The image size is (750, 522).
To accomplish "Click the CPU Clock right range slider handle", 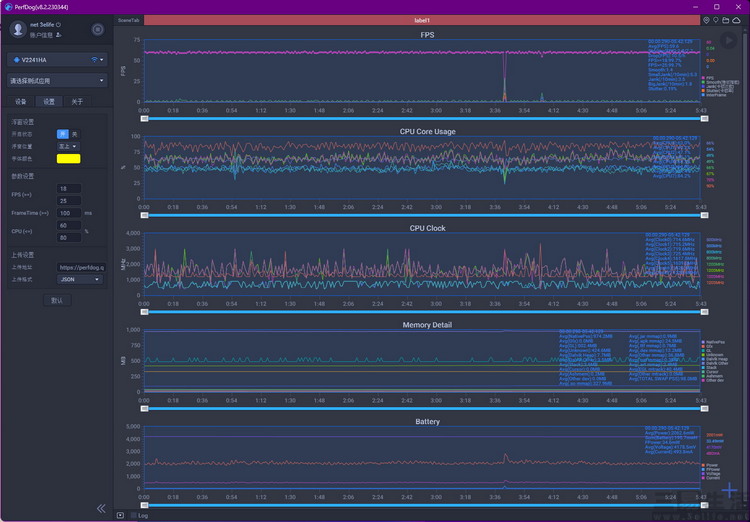I will 705,312.
